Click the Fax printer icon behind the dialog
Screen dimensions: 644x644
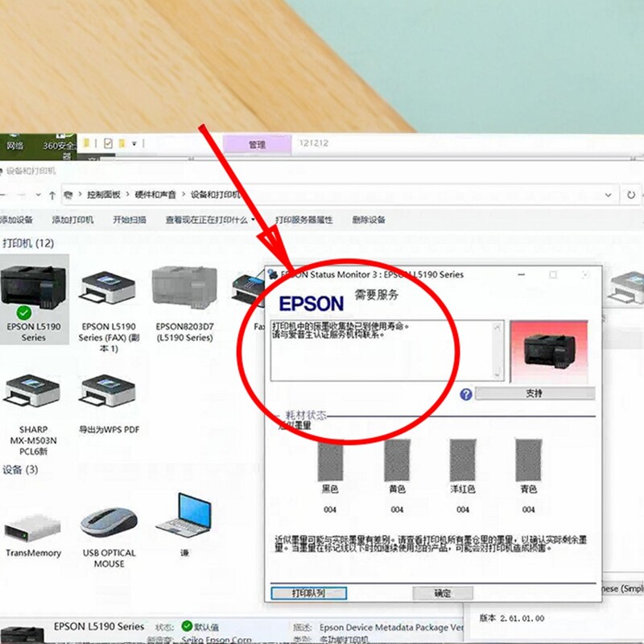248,288
